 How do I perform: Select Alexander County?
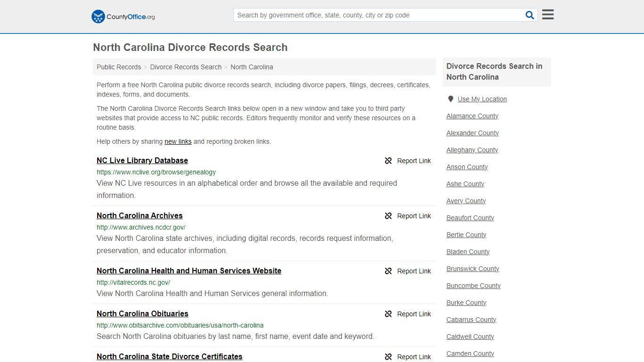click(x=472, y=133)
